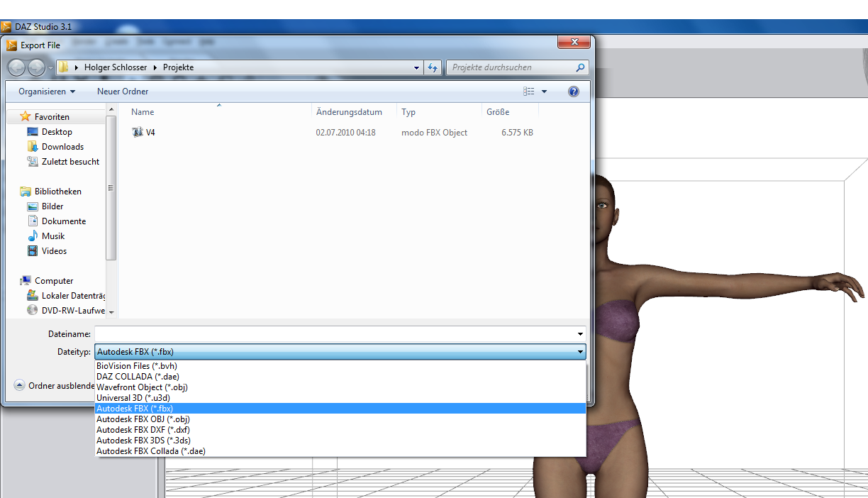
Task: Select Desktop in the favorites list
Action: [x=57, y=132]
